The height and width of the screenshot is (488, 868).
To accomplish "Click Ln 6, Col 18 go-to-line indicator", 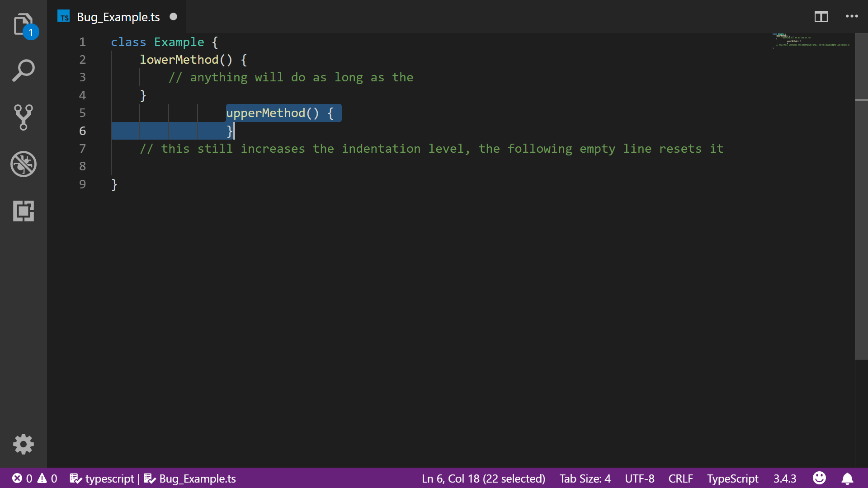I will [483, 479].
